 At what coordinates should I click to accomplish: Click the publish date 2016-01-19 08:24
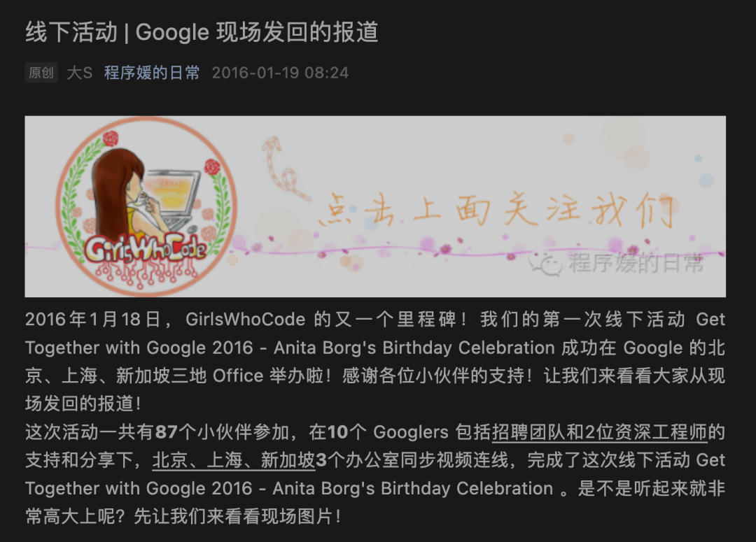[x=280, y=73]
